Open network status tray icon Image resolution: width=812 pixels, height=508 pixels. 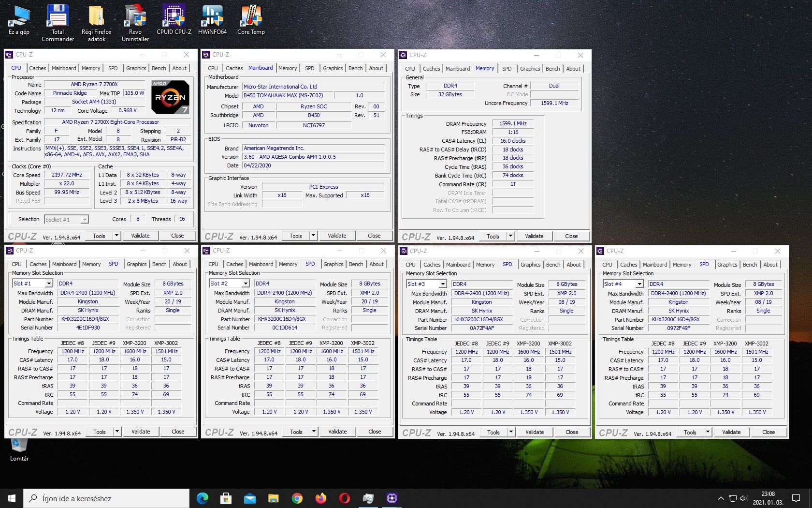(x=733, y=498)
